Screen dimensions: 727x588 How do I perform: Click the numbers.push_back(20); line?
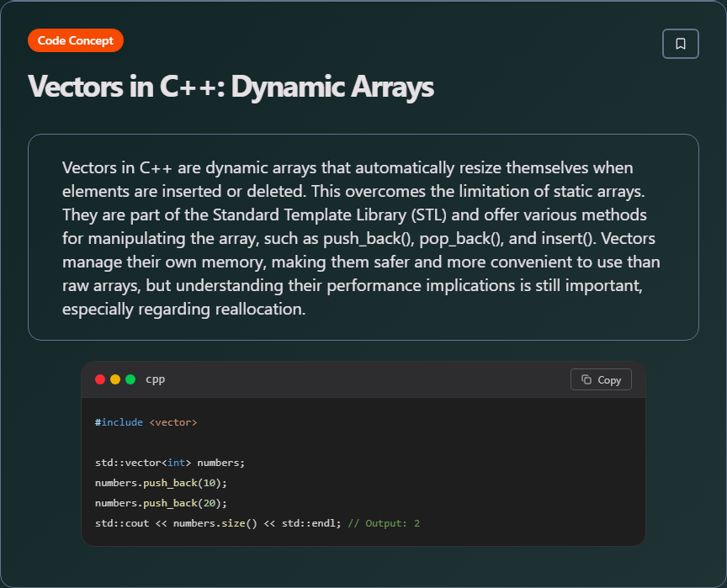pos(161,503)
